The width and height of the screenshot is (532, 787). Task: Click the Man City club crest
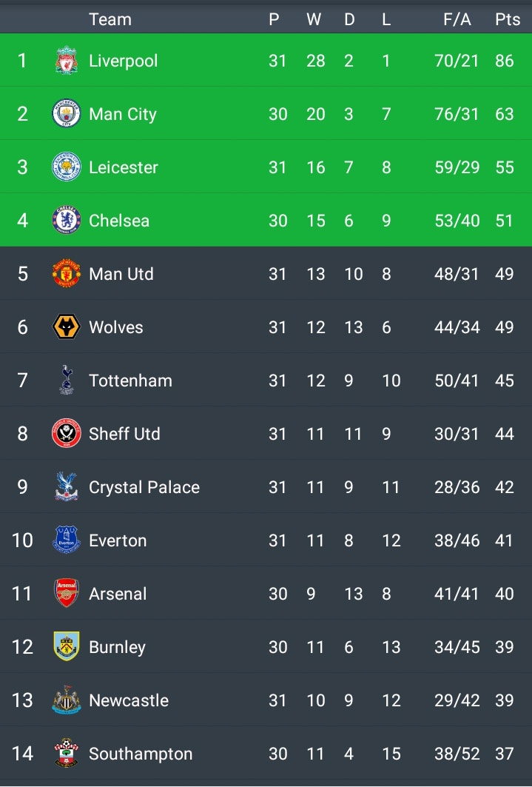click(67, 114)
